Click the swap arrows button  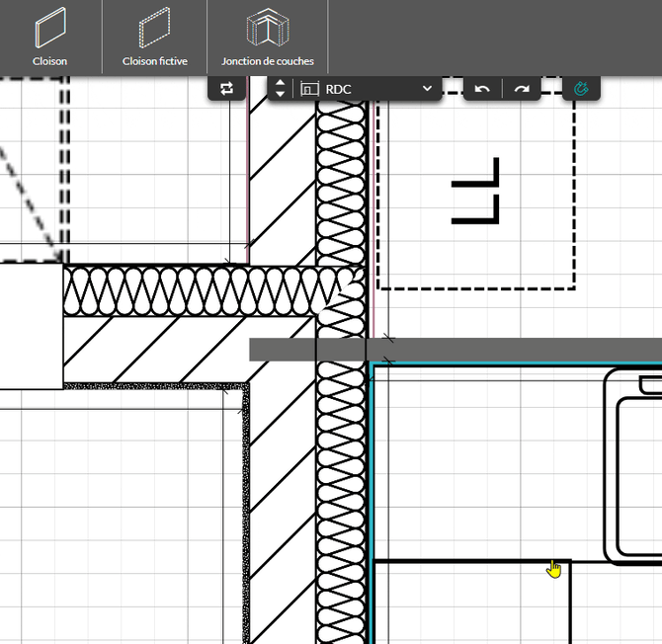click(226, 89)
